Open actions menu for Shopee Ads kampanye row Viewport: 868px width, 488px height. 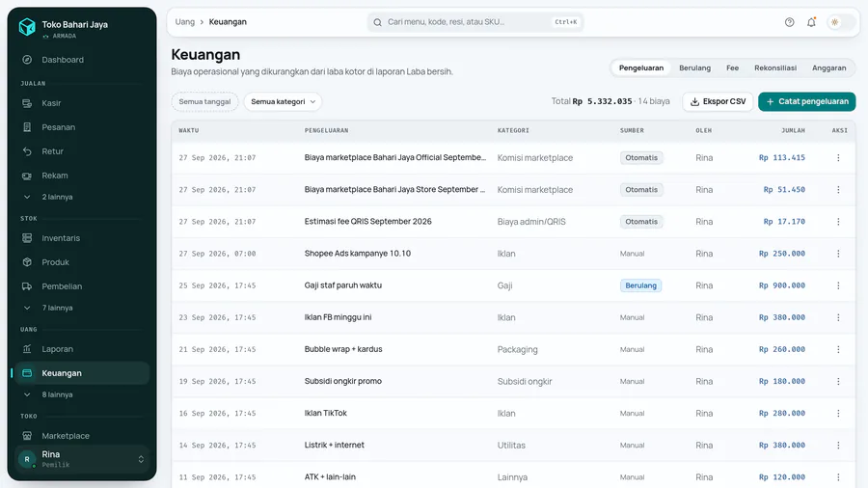pos(838,254)
